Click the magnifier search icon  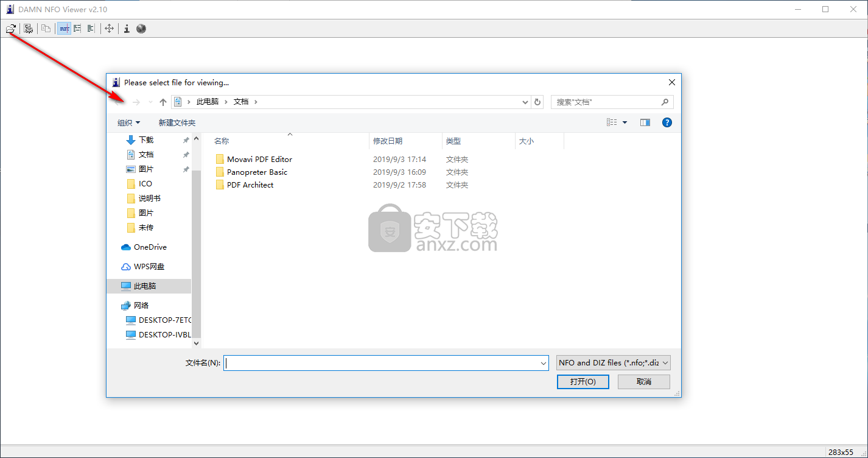coord(665,102)
